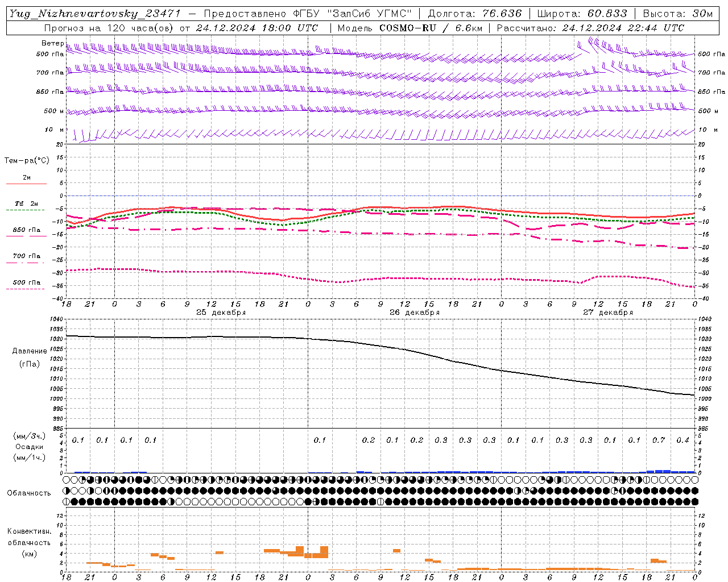728x582 pixels.
Task: Click the 'Конвективн.' convective panel label
Action: click(30, 531)
